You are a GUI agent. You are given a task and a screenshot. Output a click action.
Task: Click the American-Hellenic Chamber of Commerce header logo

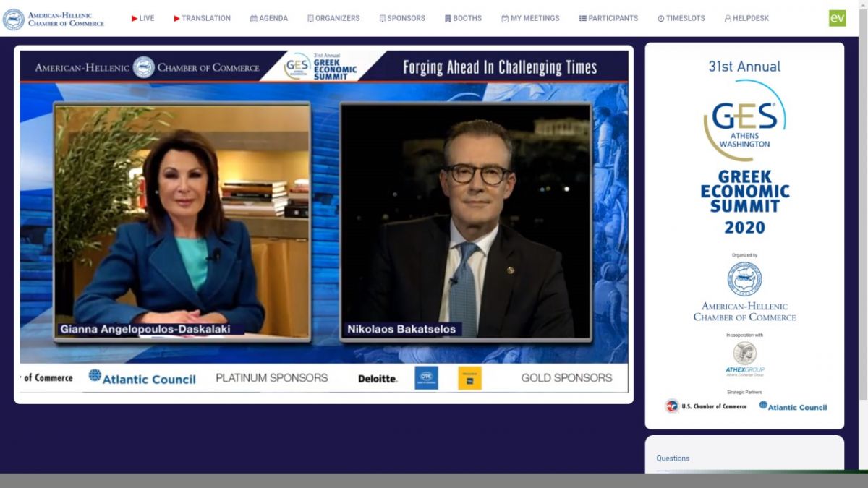[x=54, y=19]
